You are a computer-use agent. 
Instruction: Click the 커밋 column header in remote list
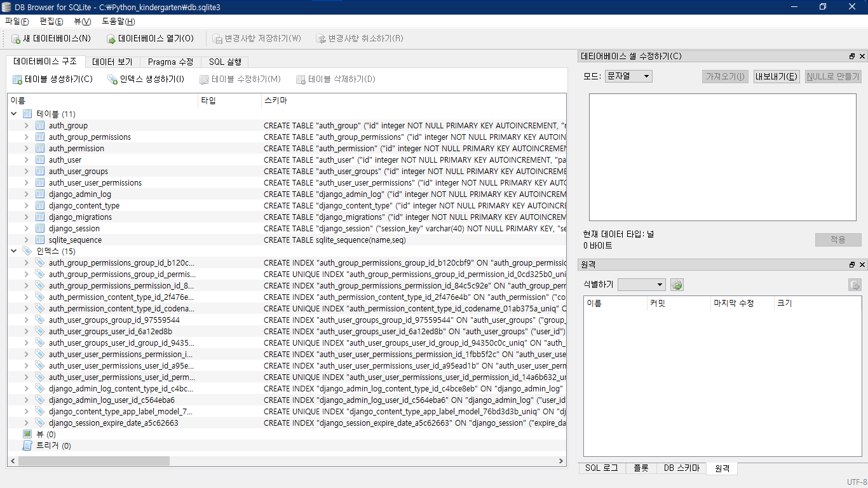click(679, 303)
